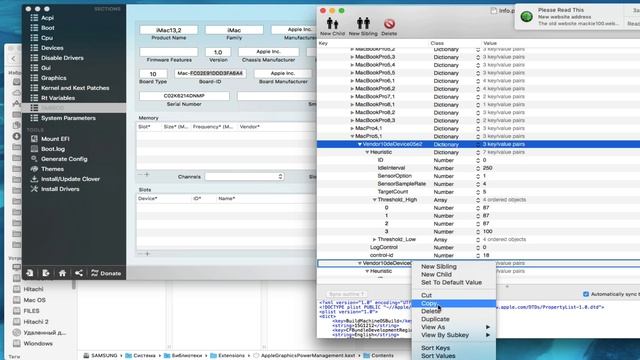Image resolution: width=640 pixels, height=360 pixels.
Task: Expand the MacBookPro8,3 dictionary row
Action: pyautogui.click(x=352, y=120)
